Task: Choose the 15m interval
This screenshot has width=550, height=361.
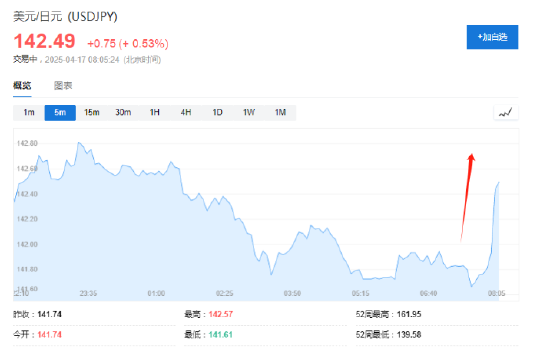Action: [92, 113]
